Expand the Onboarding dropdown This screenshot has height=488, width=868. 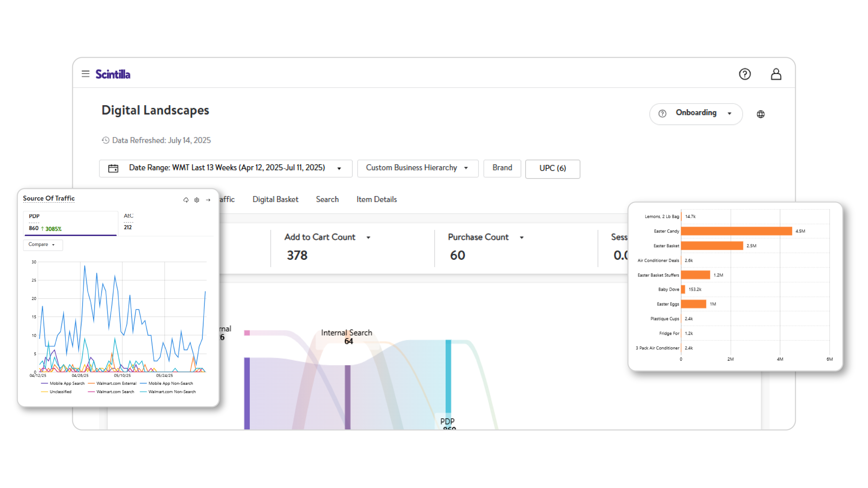730,114
